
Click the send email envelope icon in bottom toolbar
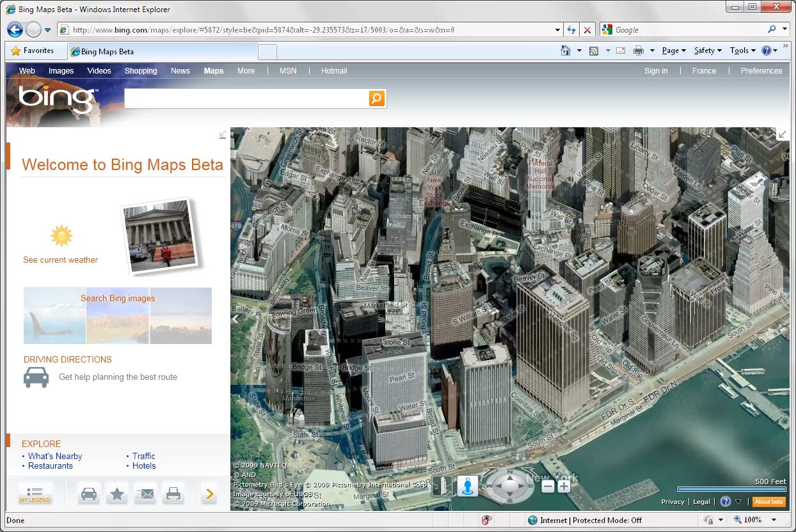[145, 494]
